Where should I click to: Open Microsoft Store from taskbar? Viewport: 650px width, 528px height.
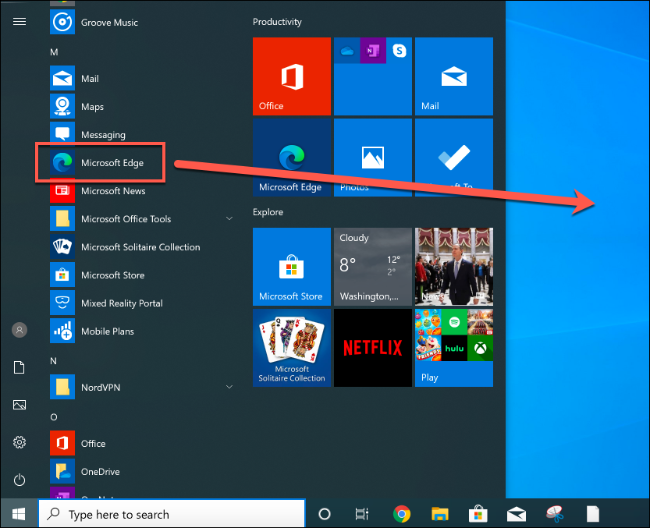478,514
